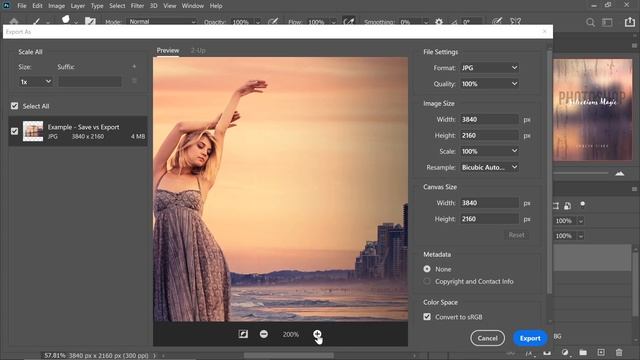The image size is (640, 360).
Task: Click the Cancel button
Action: [487, 338]
